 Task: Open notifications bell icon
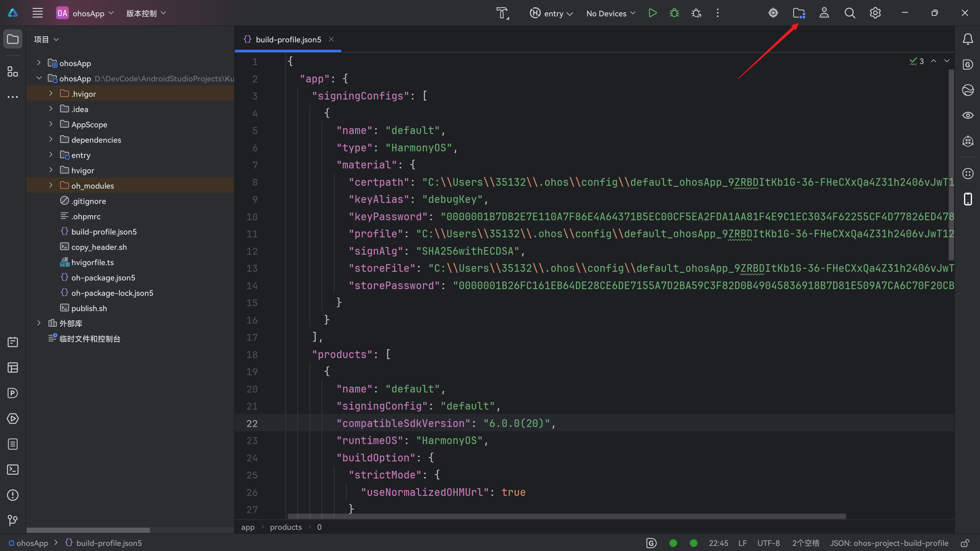967,39
